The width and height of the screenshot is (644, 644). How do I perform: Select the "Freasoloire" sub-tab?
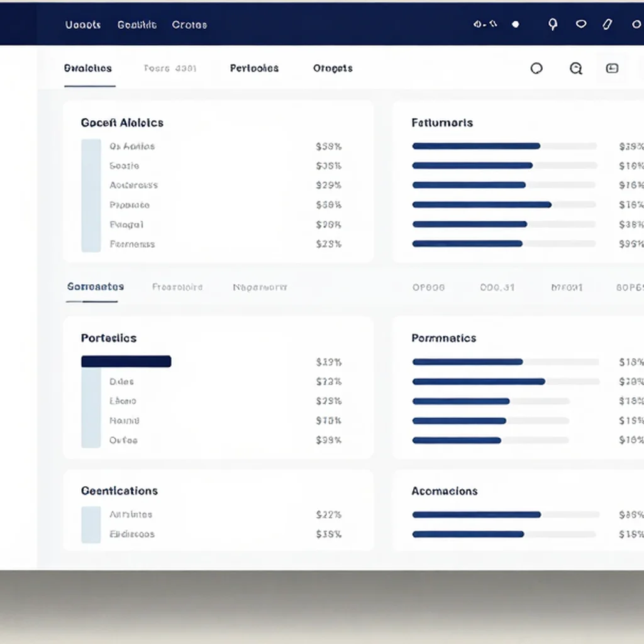[177, 287]
